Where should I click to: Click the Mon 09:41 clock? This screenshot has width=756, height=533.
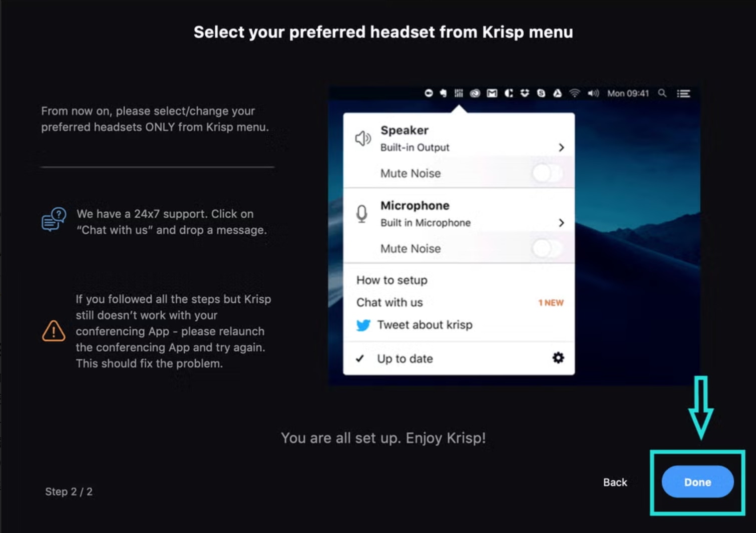point(628,93)
